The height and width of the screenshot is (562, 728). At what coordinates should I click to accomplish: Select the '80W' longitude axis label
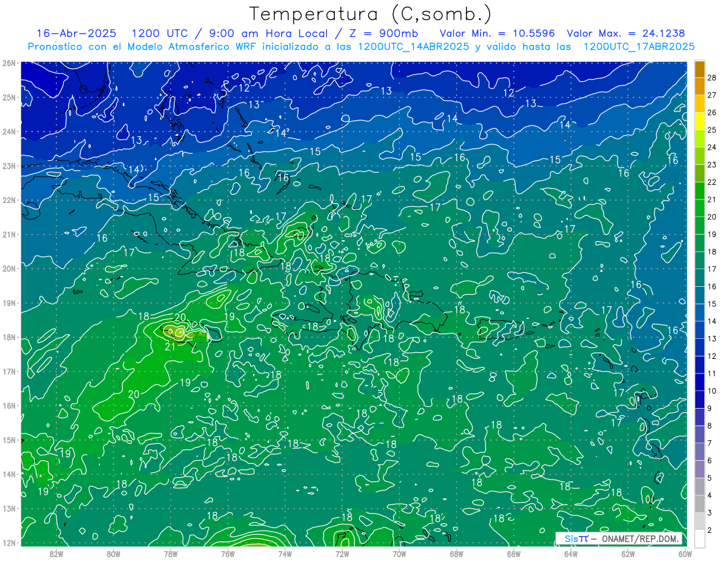(113, 554)
